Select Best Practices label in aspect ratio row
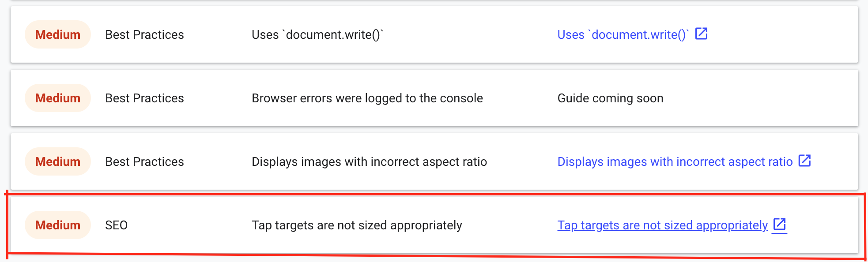The image size is (868, 262). click(144, 161)
